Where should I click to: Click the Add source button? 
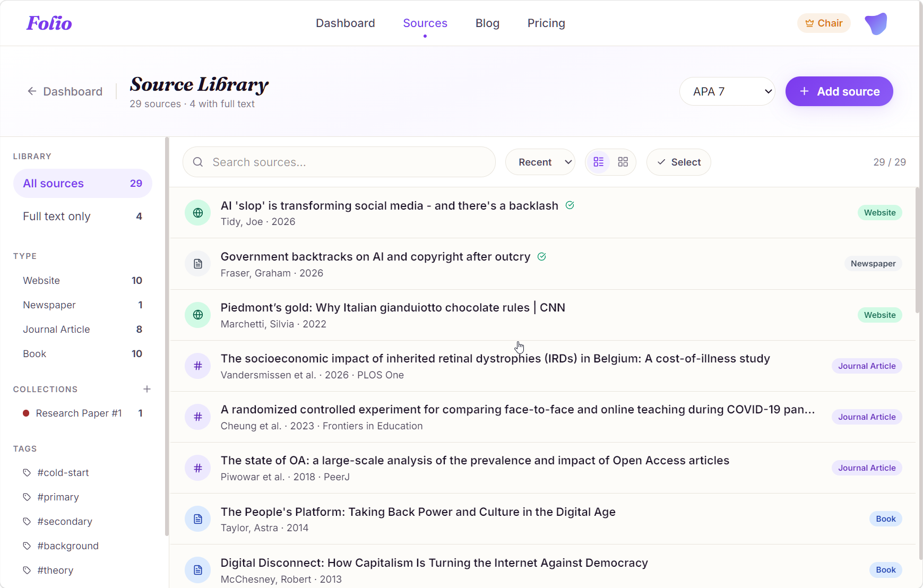[x=839, y=91]
